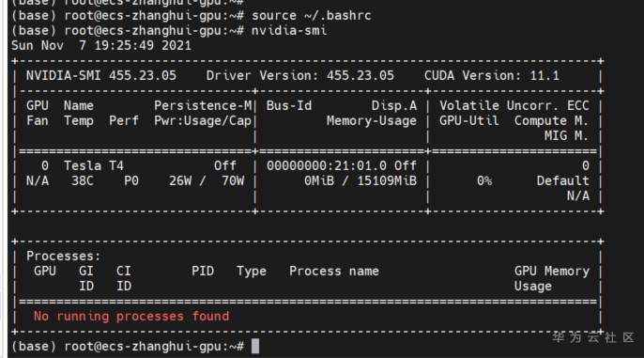Click the Volatile Uncorr. ECC header

pyautogui.click(x=514, y=105)
